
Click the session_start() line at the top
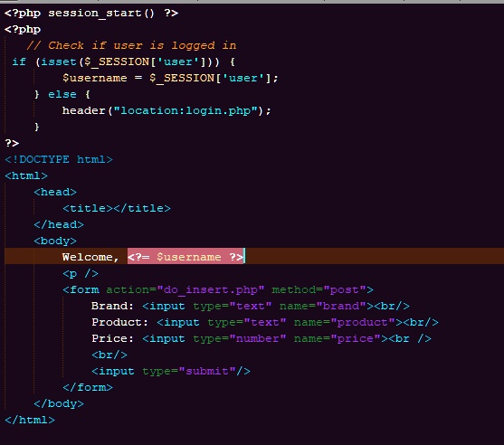91,14
